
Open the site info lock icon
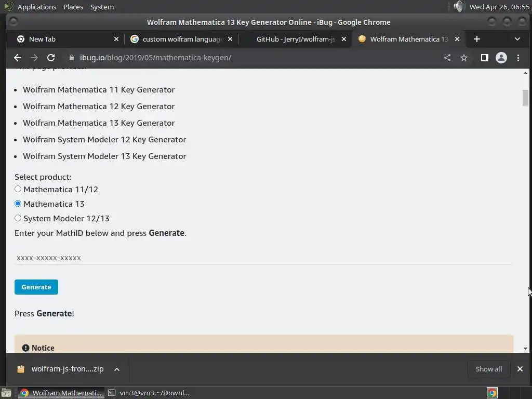click(x=71, y=58)
